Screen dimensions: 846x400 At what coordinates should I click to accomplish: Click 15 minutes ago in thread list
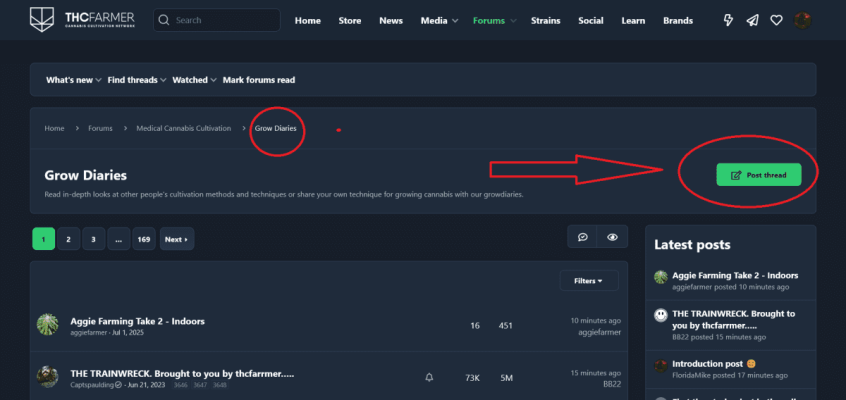point(596,373)
